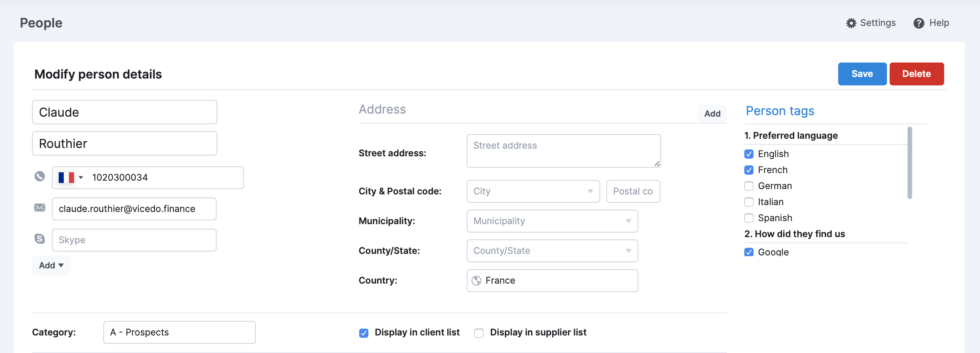Viewport: 980px width, 353px height.
Task: Click the Municipality label
Action: click(x=387, y=221)
